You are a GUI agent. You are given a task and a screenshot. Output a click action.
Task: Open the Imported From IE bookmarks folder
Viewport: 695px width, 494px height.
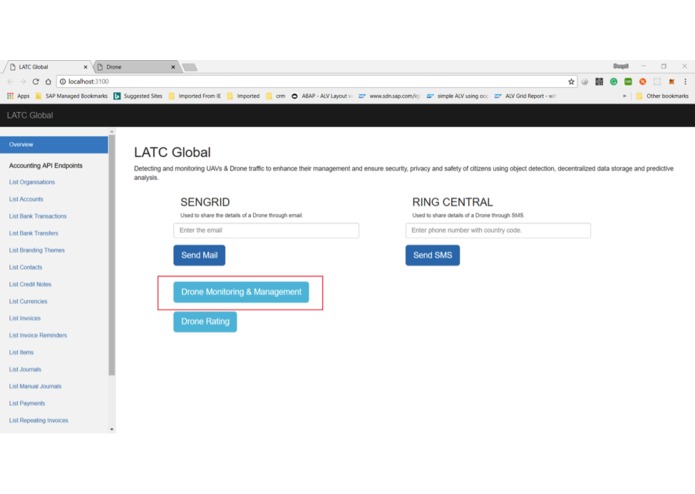point(194,96)
